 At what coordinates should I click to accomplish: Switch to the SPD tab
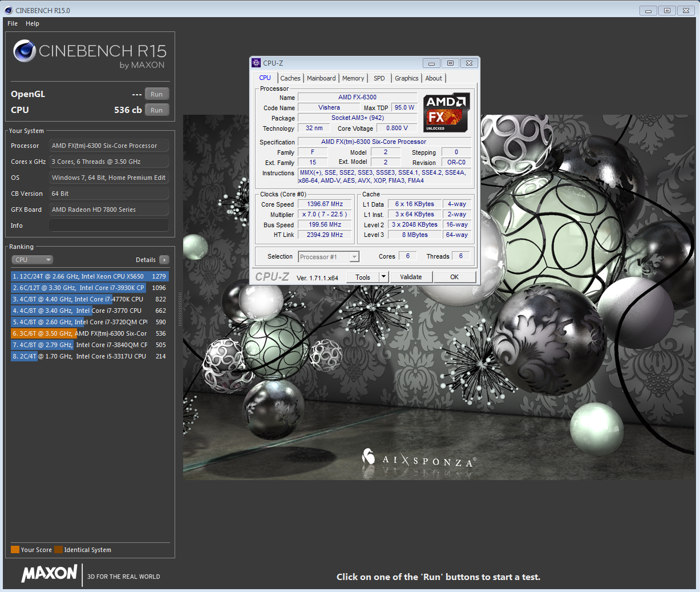[379, 78]
